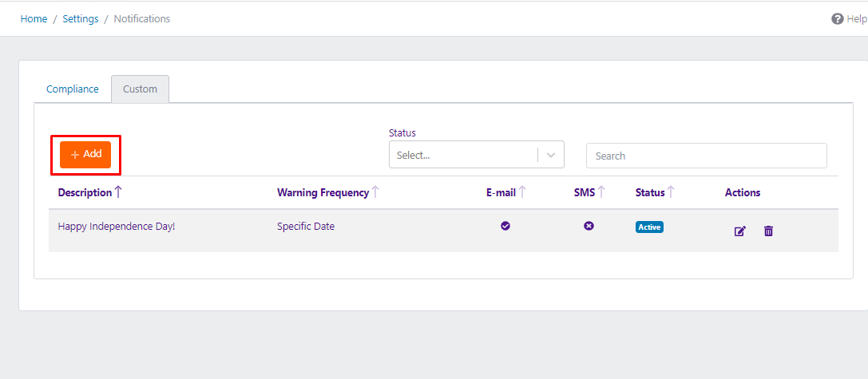Sort by Warning Frequency arrow icon
868x379 pixels.
click(375, 192)
